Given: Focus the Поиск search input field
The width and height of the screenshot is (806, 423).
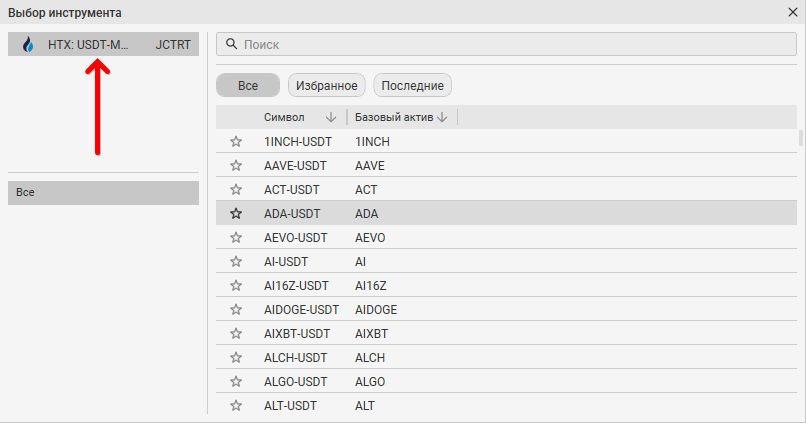Looking at the screenshot, I should pyautogui.click(x=510, y=45).
